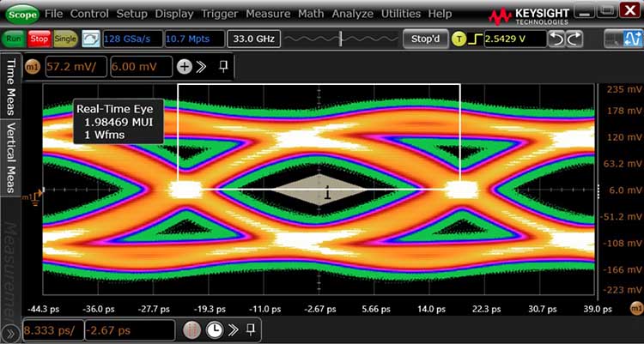Screen dimensions: 644x344
Task: Click the rising edge trigger icon
Action: (475, 39)
